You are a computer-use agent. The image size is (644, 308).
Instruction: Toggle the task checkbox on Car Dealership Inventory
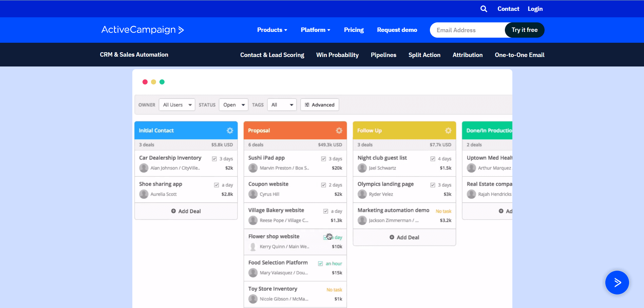point(214,158)
